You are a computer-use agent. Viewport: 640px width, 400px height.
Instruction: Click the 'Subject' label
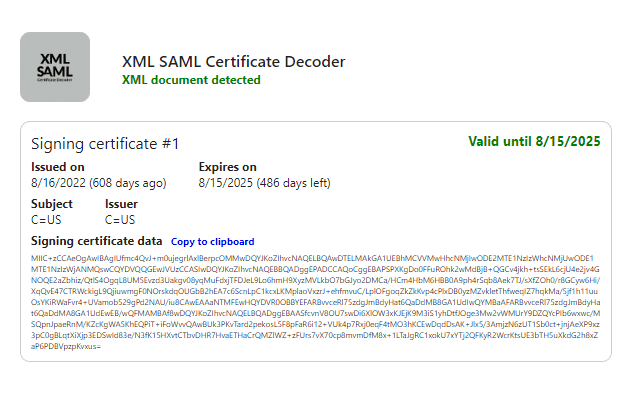click(52, 204)
